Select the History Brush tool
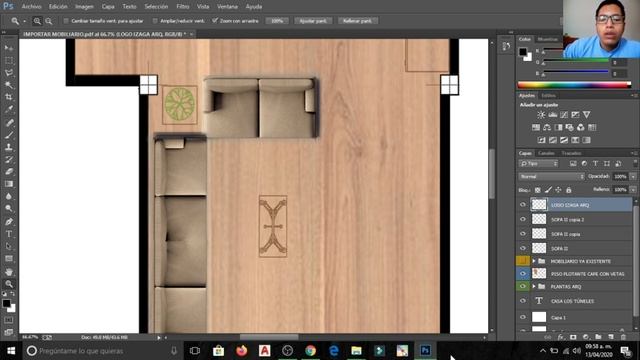This screenshot has height=360, width=640. point(9,159)
